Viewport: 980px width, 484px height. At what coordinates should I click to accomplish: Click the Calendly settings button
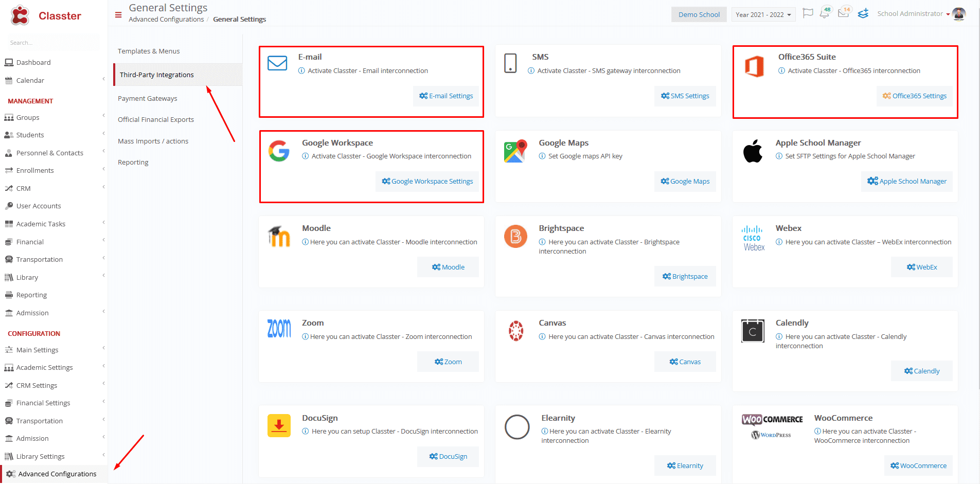pos(921,371)
